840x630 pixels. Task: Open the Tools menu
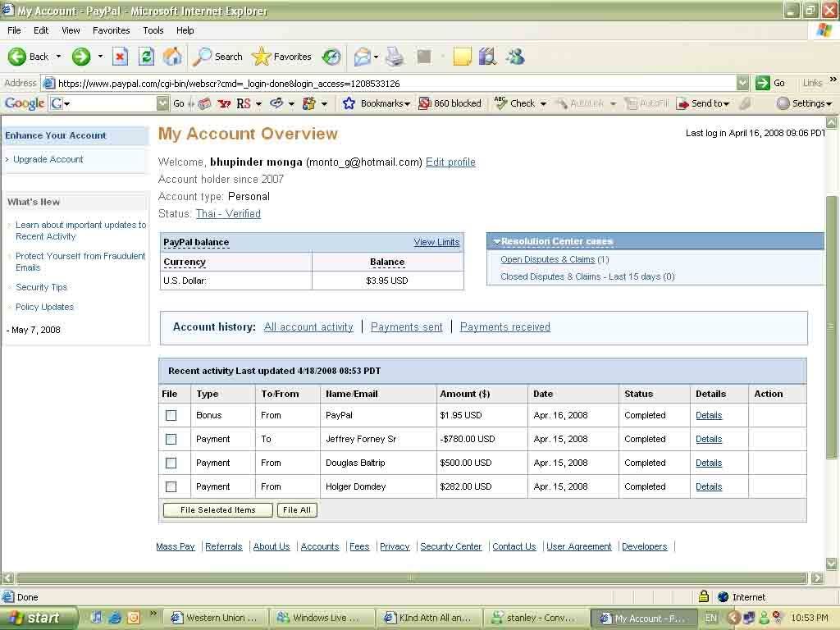(x=153, y=30)
